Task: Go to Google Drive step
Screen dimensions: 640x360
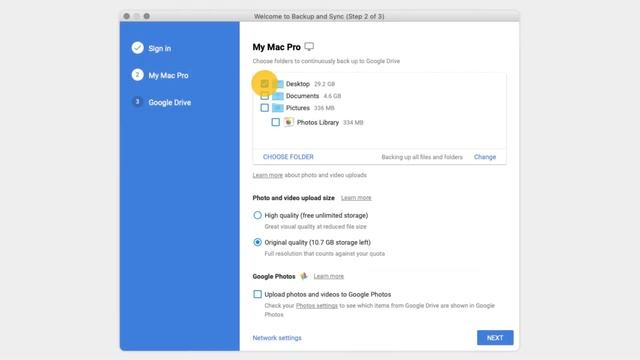Action: click(x=170, y=102)
